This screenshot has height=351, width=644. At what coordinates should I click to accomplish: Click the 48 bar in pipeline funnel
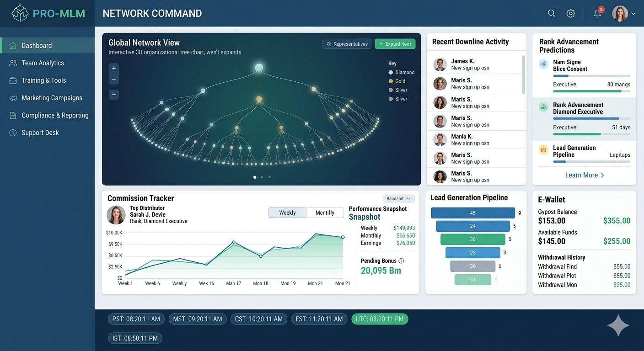click(473, 213)
